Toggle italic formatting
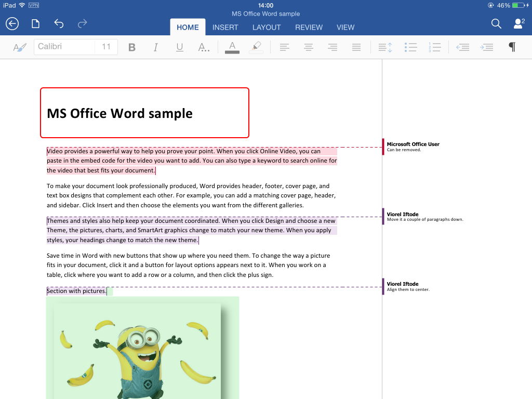Image resolution: width=532 pixels, height=399 pixels. click(x=156, y=47)
